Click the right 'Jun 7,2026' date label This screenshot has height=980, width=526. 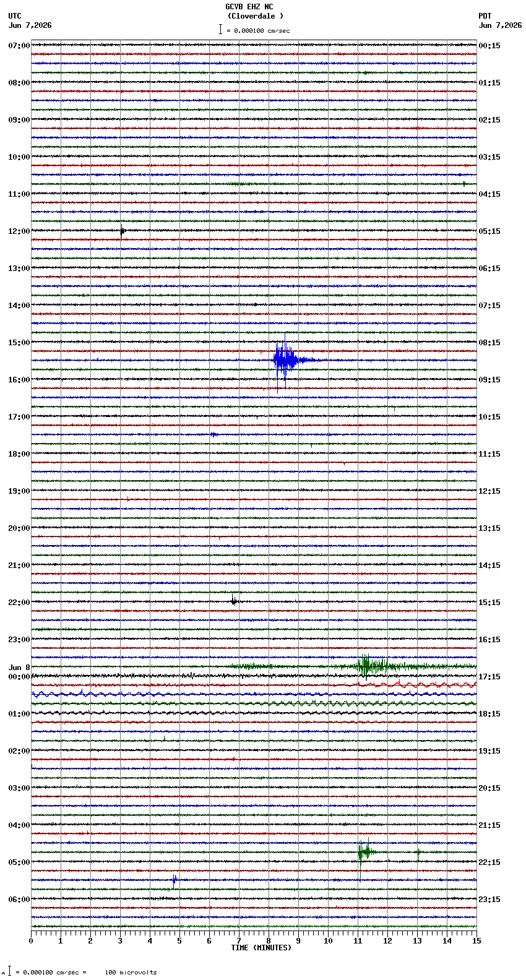coord(500,25)
